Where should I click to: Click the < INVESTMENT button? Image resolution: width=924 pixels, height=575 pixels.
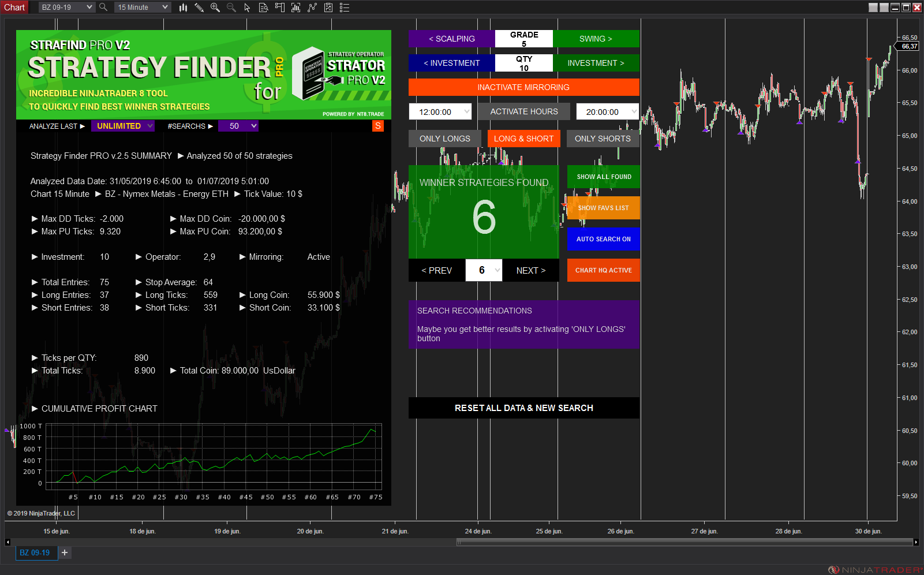click(452, 63)
